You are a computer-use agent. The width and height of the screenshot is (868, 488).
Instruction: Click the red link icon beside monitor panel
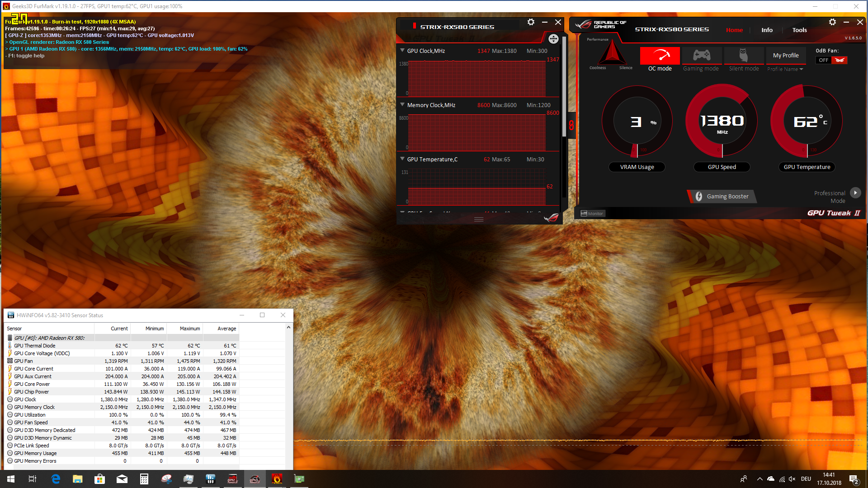point(571,125)
